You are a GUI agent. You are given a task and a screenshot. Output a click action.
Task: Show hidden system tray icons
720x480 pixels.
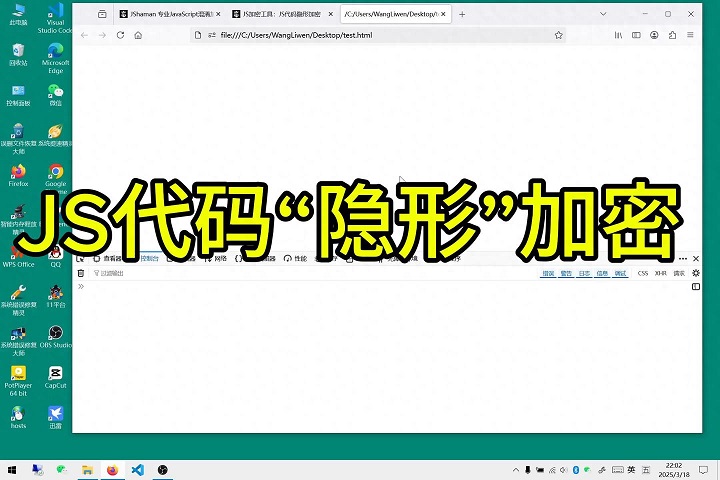point(516,470)
